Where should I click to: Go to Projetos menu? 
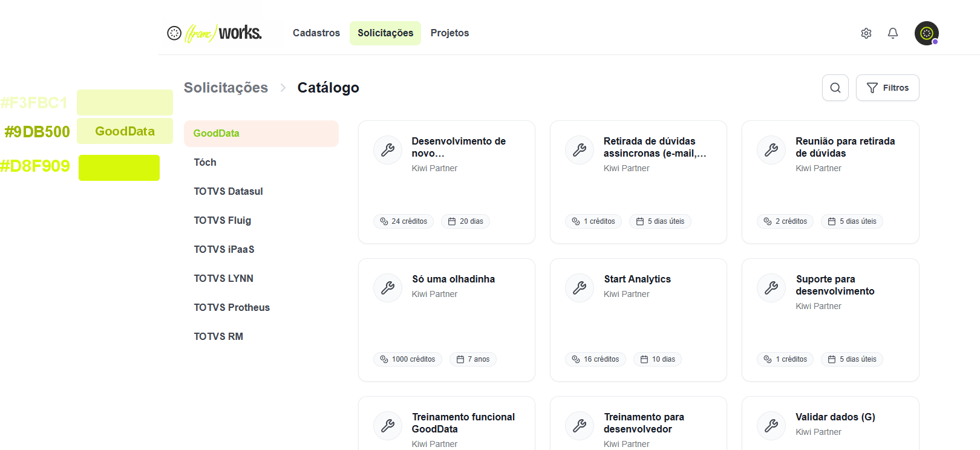pos(450,33)
